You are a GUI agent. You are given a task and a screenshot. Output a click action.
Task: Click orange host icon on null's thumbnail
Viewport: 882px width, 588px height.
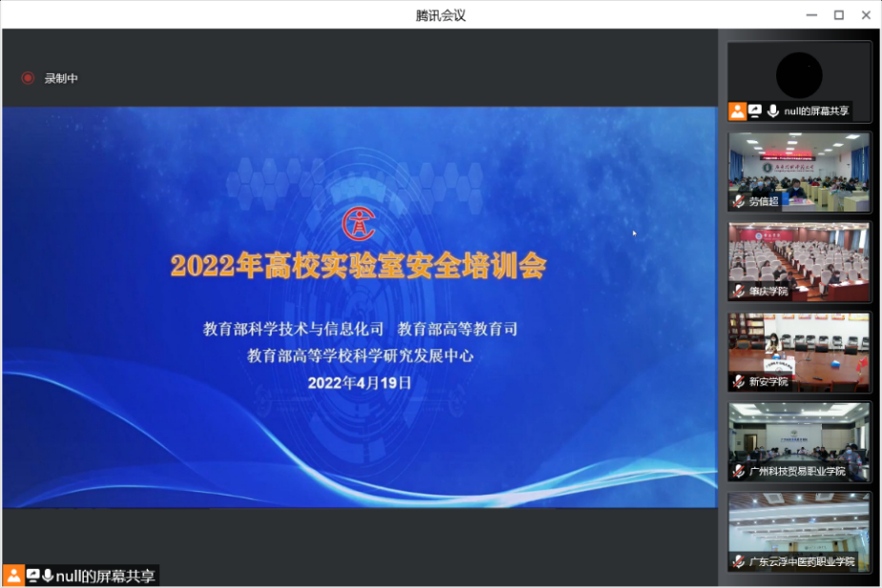737,112
